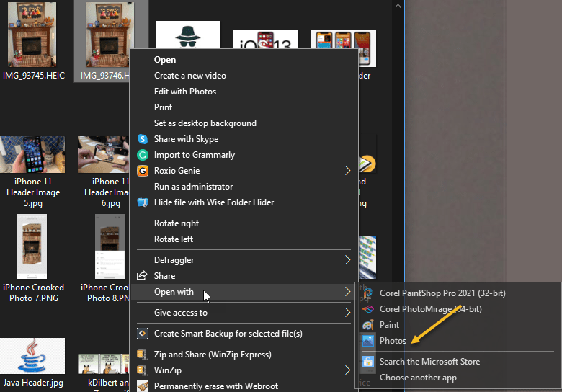Expand the Roxio Genie submenu arrow

(x=347, y=171)
